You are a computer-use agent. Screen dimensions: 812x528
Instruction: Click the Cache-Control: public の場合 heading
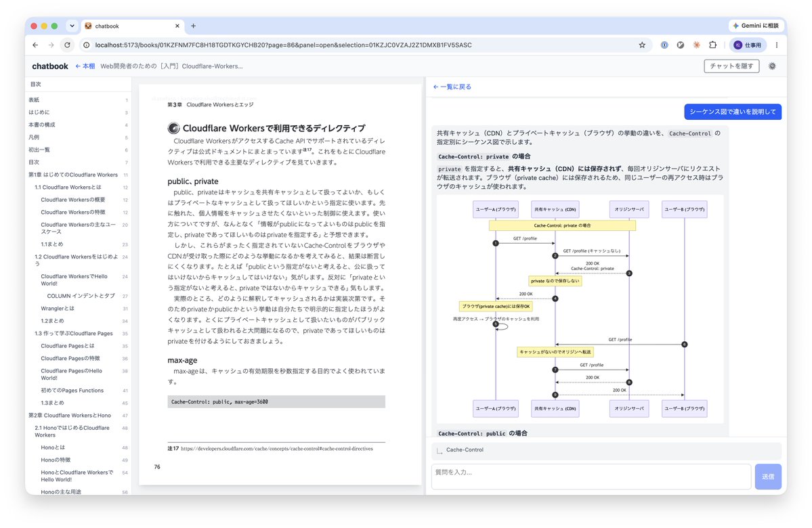click(483, 433)
